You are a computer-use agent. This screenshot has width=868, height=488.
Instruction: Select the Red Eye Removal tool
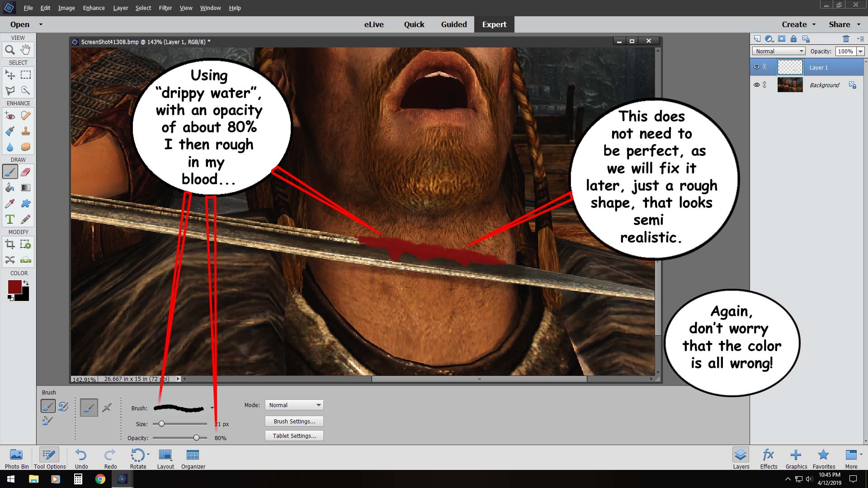(x=10, y=116)
